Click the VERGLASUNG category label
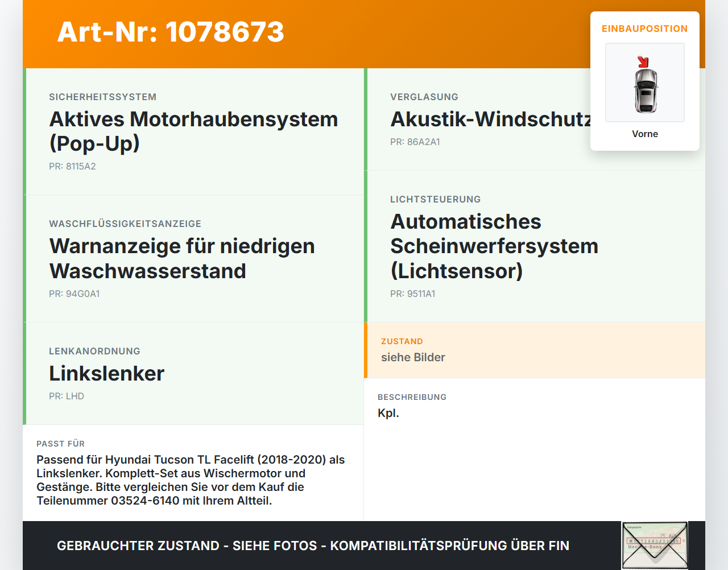Viewport: 728px width, 570px height. click(424, 97)
